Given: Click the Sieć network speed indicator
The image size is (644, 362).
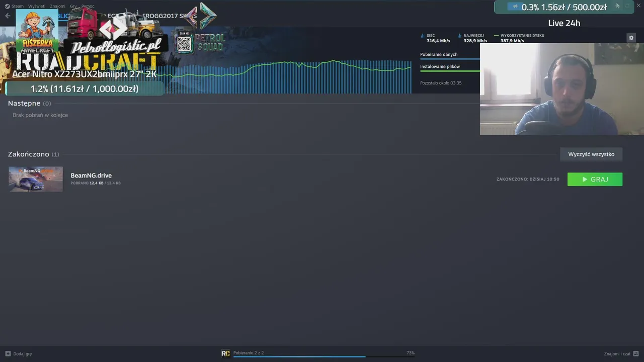Looking at the screenshot, I should [435, 38].
